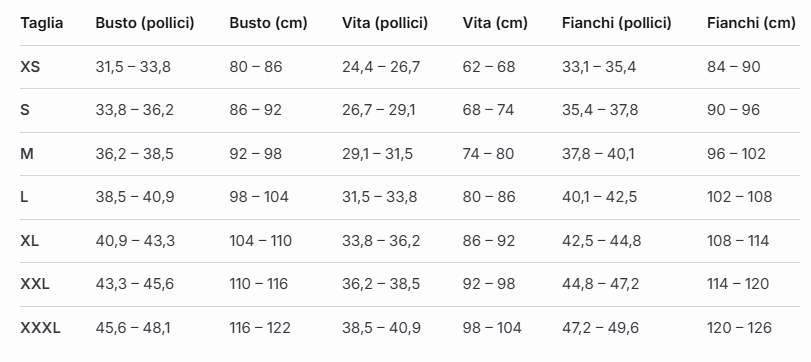Select the L waist inches 31,5 – 33,8
This screenshot has width=811, height=362.
click(380, 197)
